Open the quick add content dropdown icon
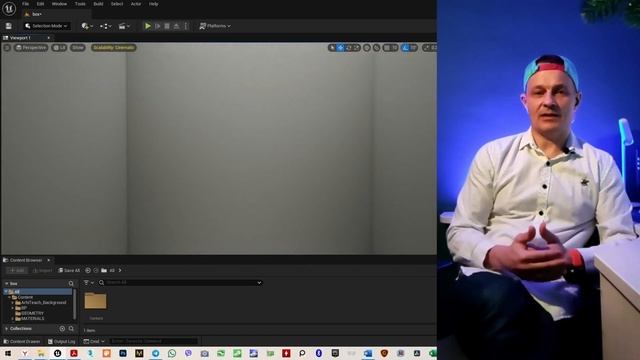The height and width of the screenshot is (360, 640). (87, 26)
